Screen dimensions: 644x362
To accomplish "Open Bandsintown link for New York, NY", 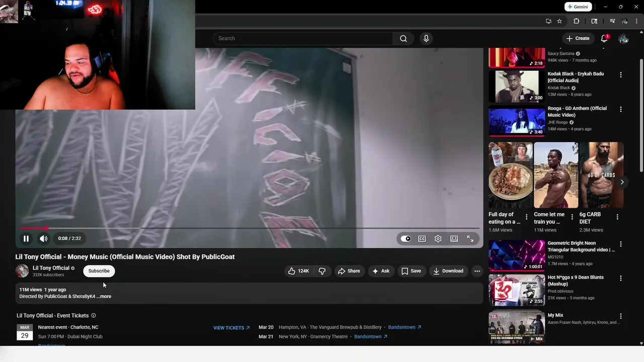I will point(371,337).
